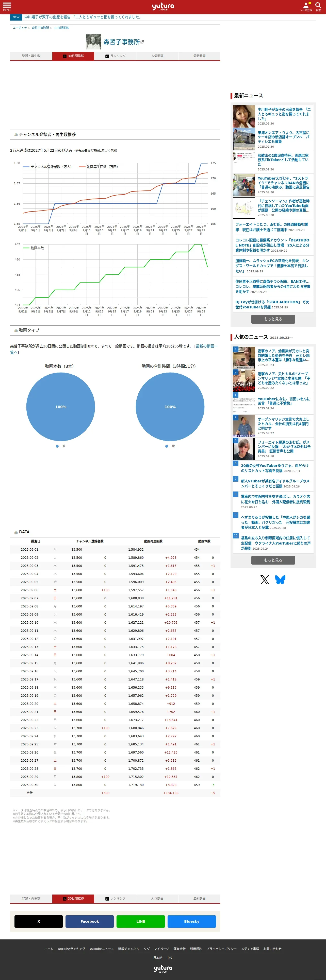Click もっと見る under 人気のニュース
The height and width of the screenshot is (980, 326).
273,560
